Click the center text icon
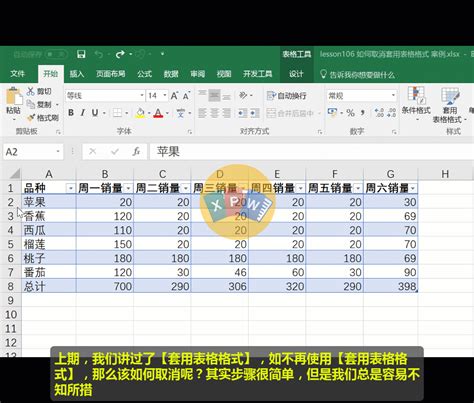The image size is (474, 403). click(x=214, y=113)
